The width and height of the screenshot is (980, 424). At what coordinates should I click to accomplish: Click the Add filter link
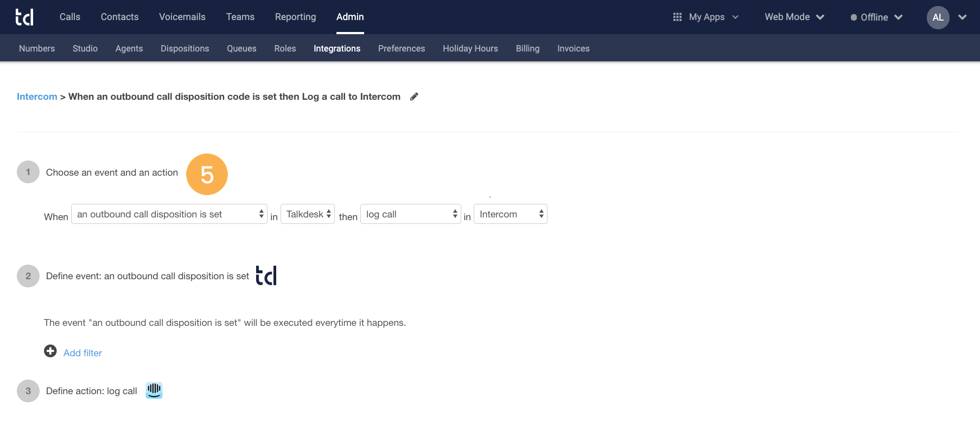[82, 353]
